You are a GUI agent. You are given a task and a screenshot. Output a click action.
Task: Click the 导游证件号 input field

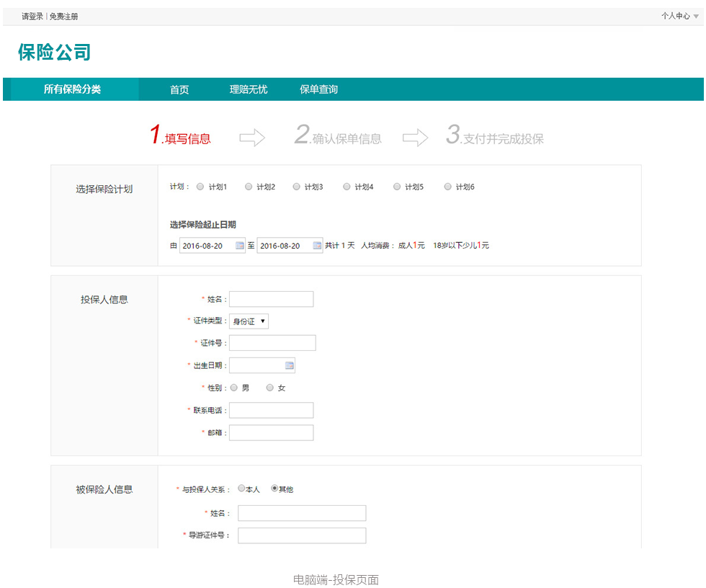coord(302,535)
